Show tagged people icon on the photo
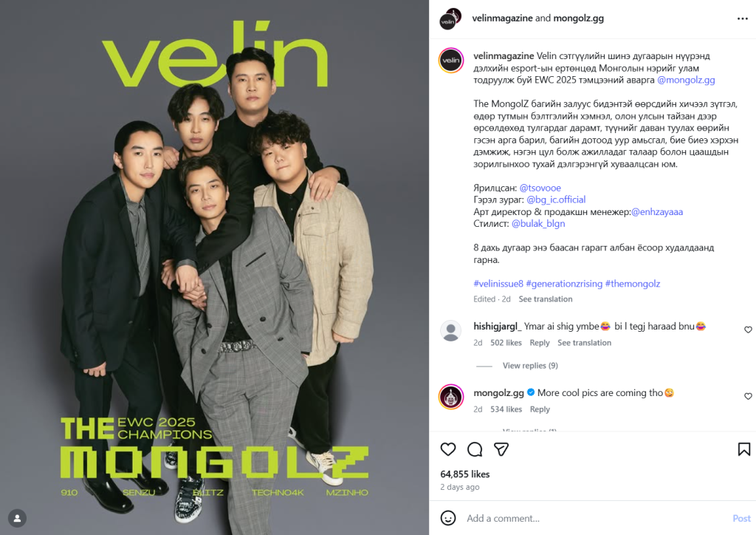 [18, 518]
